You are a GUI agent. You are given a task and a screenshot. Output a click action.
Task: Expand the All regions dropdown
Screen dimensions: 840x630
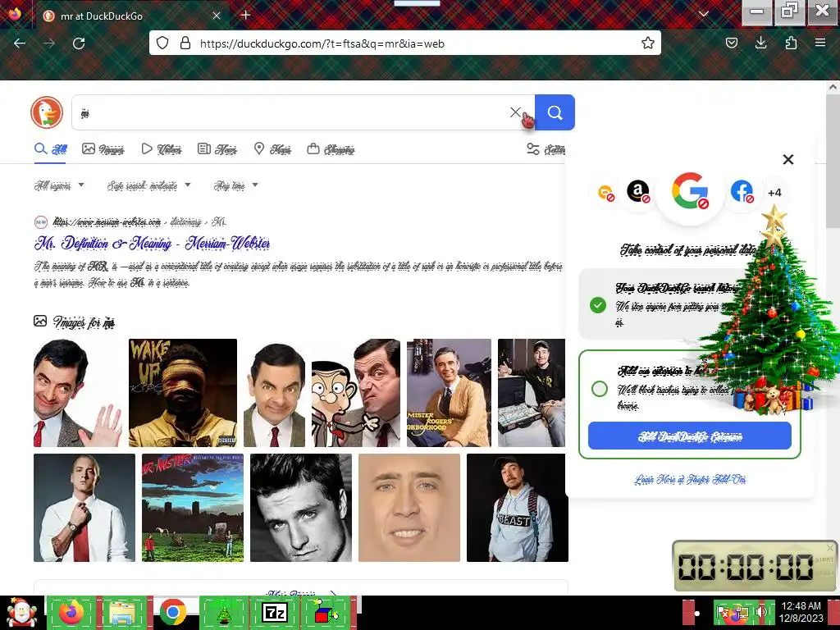(x=59, y=185)
